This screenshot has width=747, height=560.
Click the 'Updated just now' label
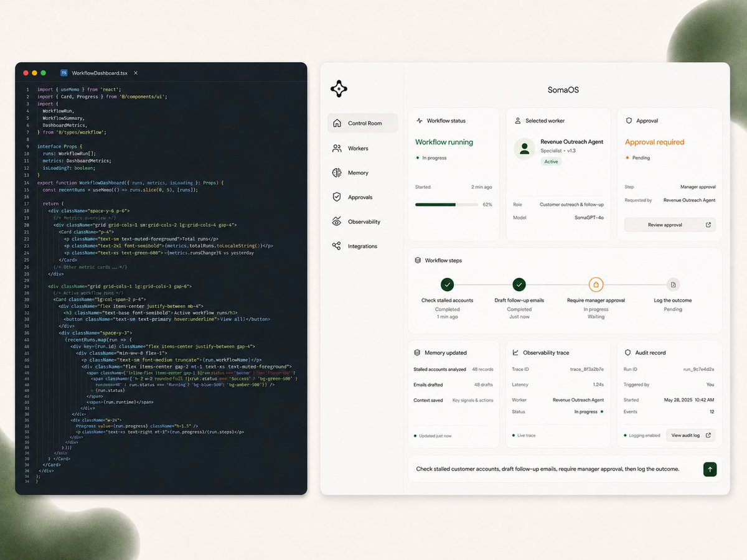pos(435,436)
